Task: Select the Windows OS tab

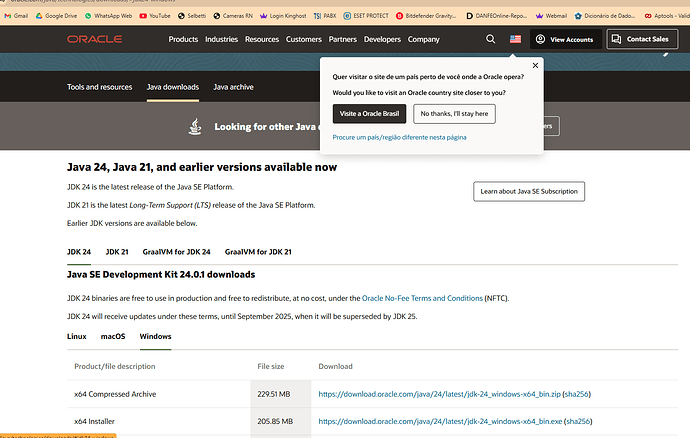Action: (x=155, y=336)
